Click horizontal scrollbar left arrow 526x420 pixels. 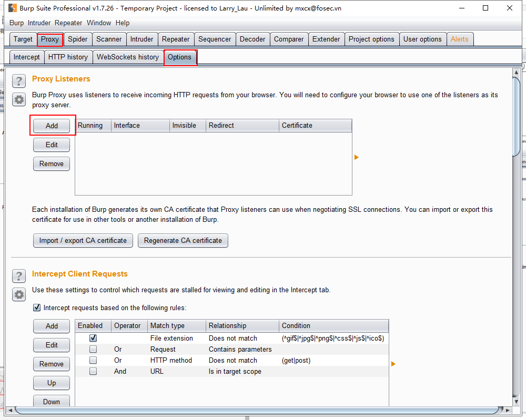point(10,410)
